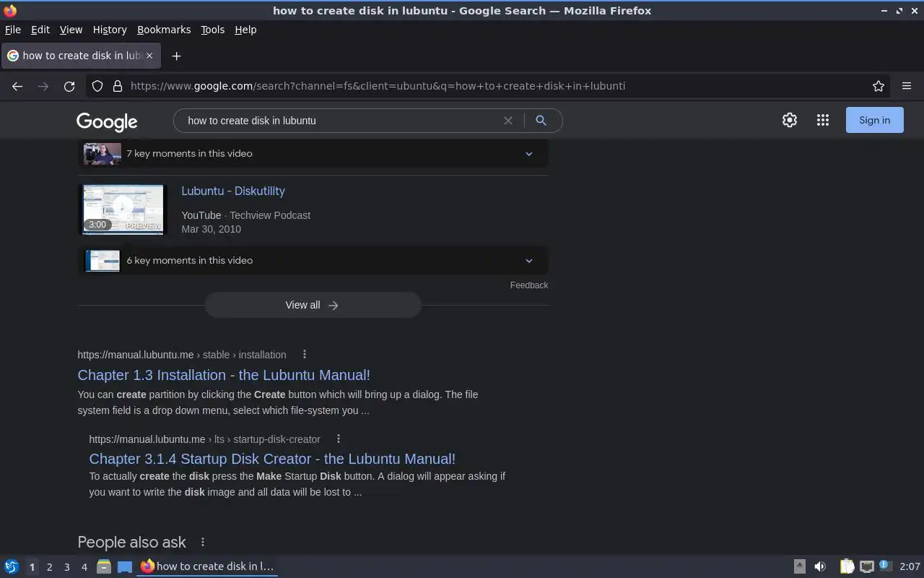Click Firefox task in taskbar

coord(208,566)
